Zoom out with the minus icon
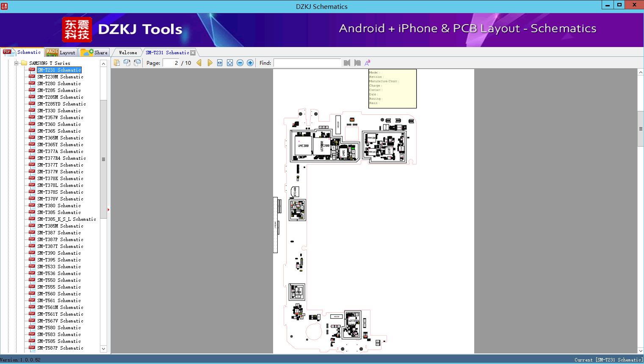 tap(240, 63)
